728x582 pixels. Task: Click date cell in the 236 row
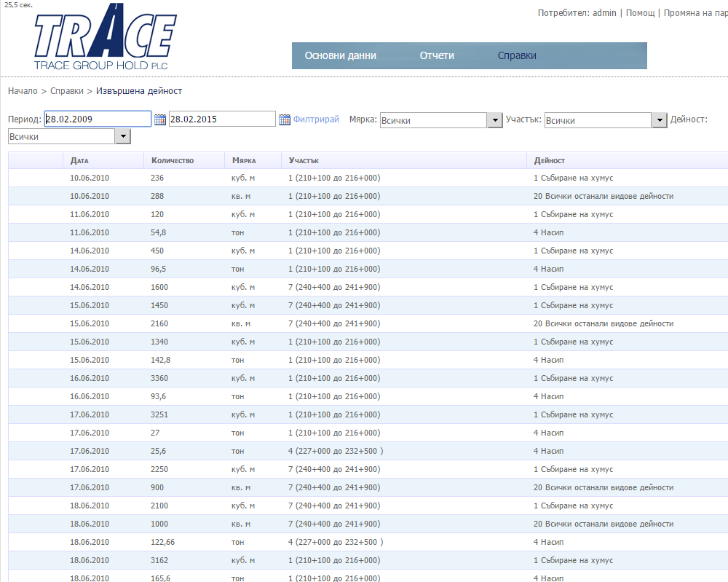(89, 178)
